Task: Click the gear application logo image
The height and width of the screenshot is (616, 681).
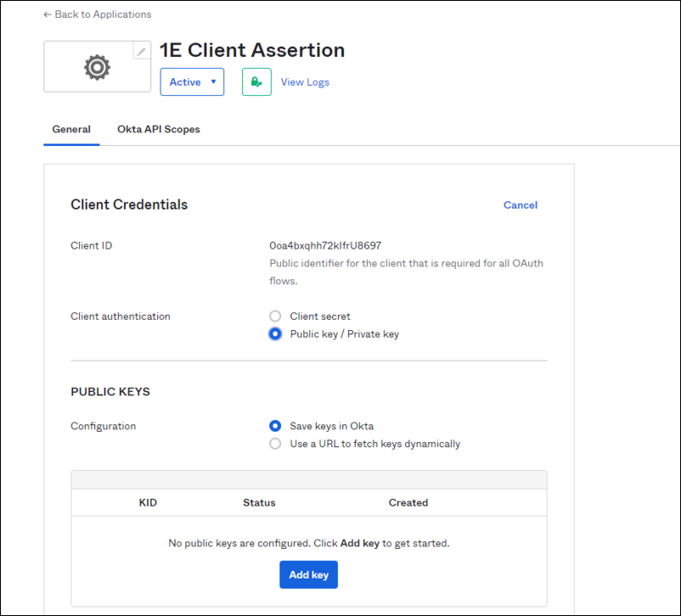Action: click(97, 67)
